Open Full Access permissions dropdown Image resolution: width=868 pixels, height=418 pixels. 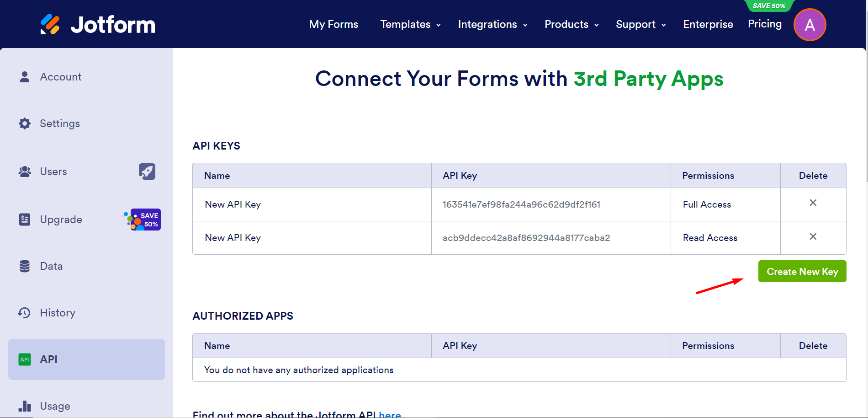(707, 204)
